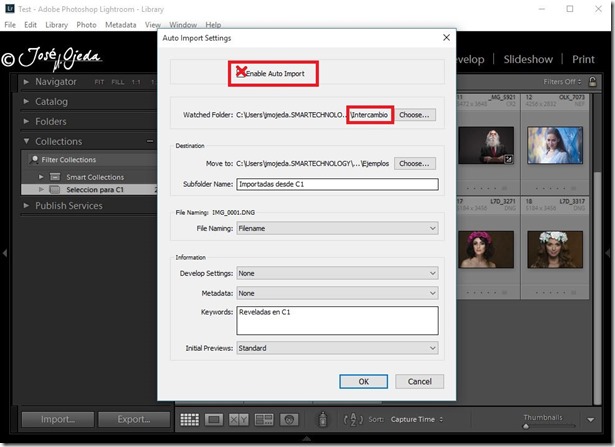Switch to Loupe view
This screenshot has width=615, height=447.
[x=214, y=420]
